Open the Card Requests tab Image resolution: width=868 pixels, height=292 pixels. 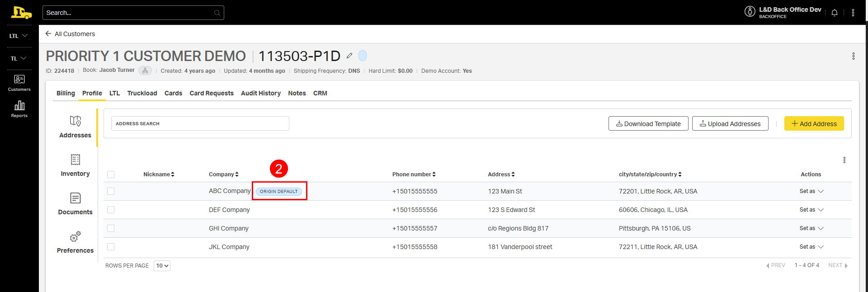212,93
